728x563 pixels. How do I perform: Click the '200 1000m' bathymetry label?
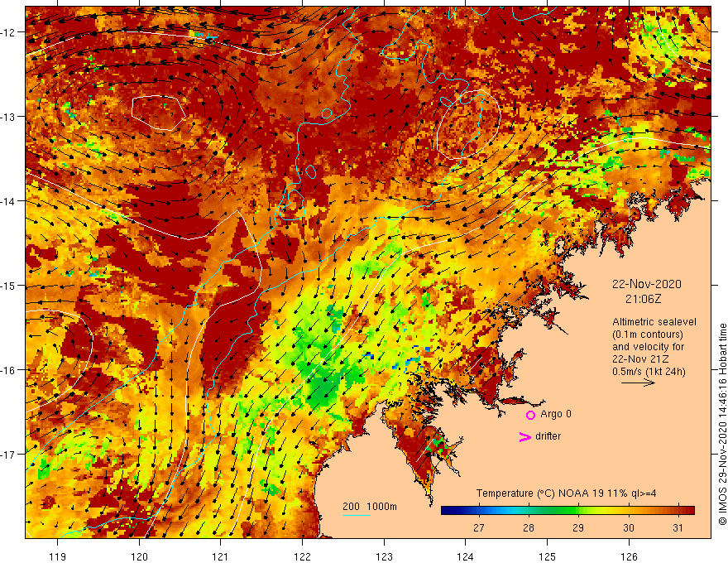tap(370, 507)
